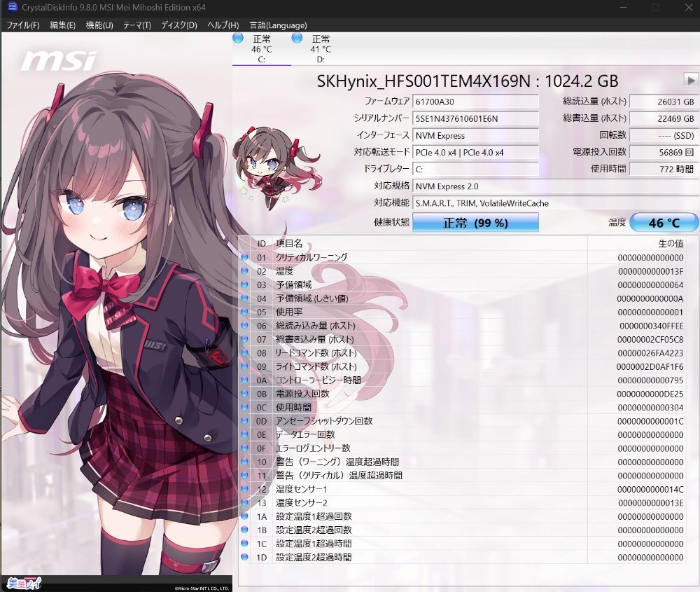Select the 予備領域 (しきい値) row
This screenshot has height=592, width=700.
coord(463,298)
